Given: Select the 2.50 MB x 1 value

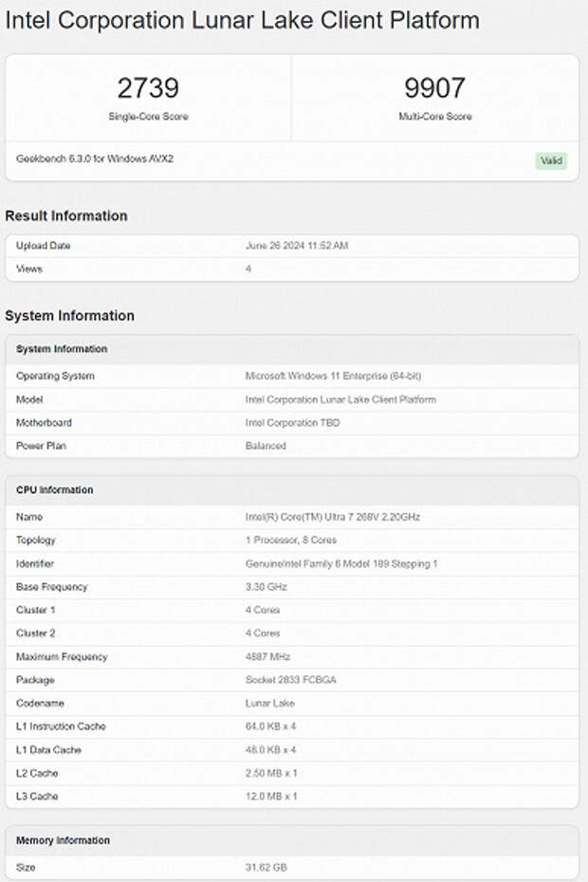Looking at the screenshot, I should (271, 773).
